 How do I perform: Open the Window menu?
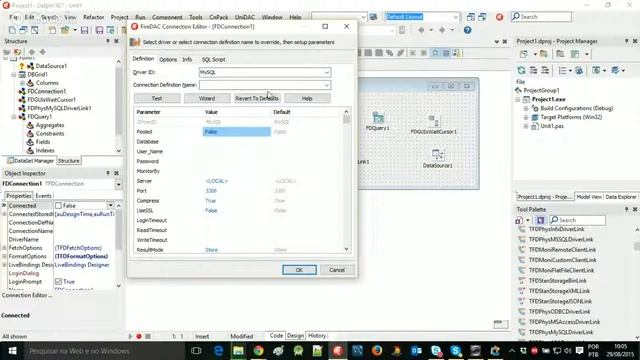[272, 17]
